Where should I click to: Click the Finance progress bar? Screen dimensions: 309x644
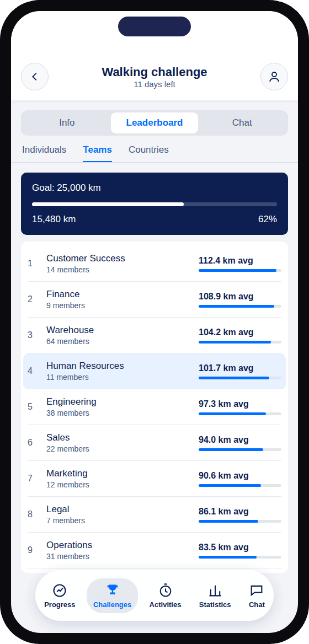(x=240, y=306)
